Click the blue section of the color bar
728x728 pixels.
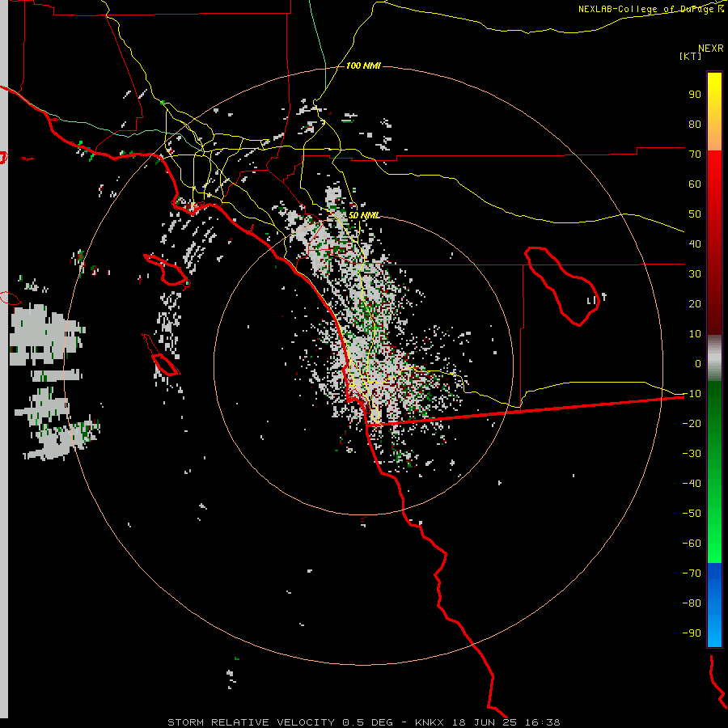point(714,605)
